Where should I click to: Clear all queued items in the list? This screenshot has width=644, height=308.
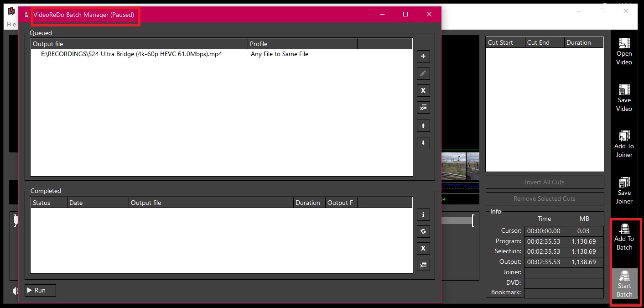[x=423, y=108]
